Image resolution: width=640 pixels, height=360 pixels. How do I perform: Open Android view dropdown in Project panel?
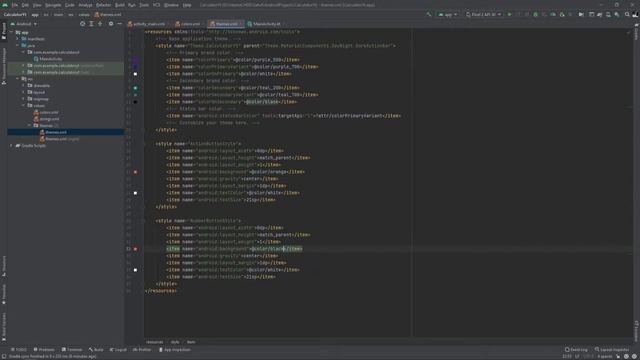tap(24, 24)
